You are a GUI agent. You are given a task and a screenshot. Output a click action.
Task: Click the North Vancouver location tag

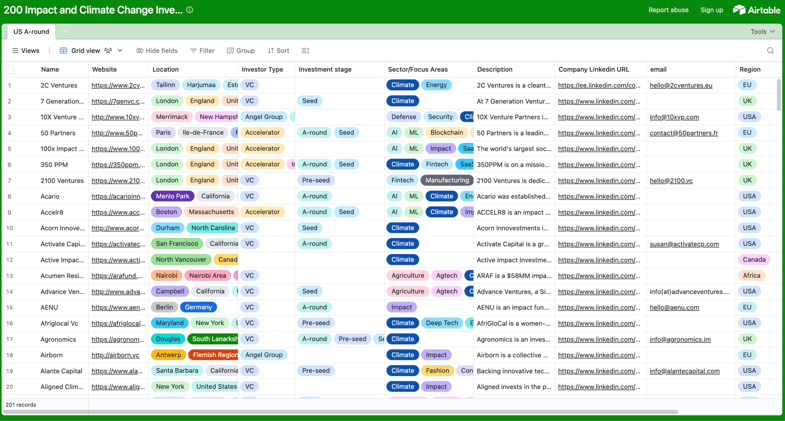click(181, 260)
